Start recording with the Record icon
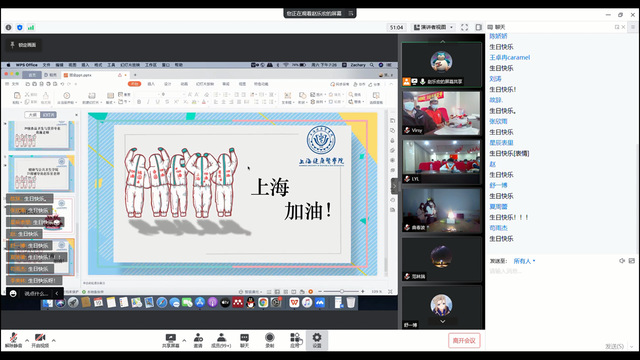Image resolution: width=640 pixels, height=360 pixels. tap(269, 340)
